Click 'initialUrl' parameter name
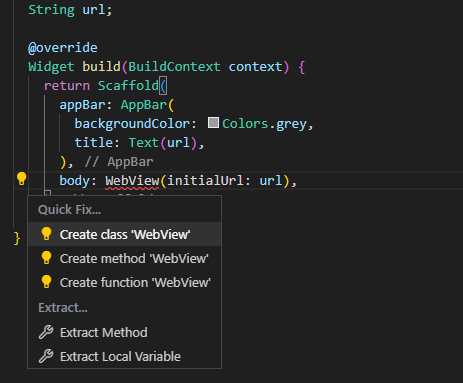463x383 pixels. point(205,181)
